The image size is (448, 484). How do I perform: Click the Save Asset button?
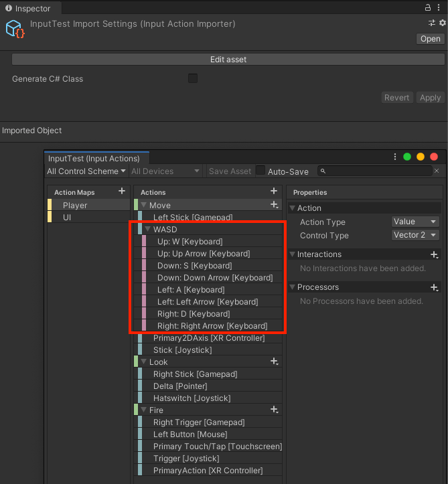click(x=230, y=171)
